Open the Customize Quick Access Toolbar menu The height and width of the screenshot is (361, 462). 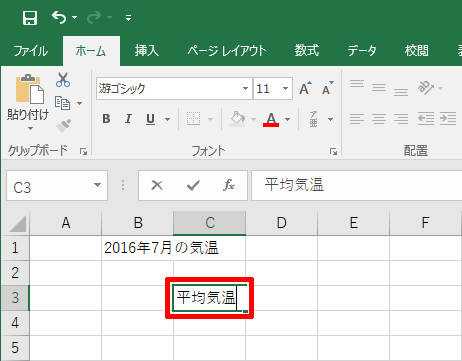coord(128,18)
